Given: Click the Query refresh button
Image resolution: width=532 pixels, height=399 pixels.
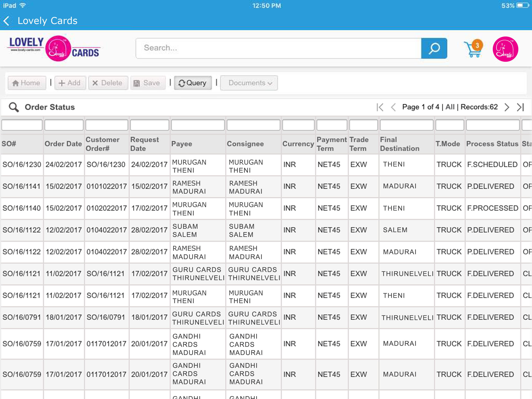Looking at the screenshot, I should pyautogui.click(x=193, y=83).
